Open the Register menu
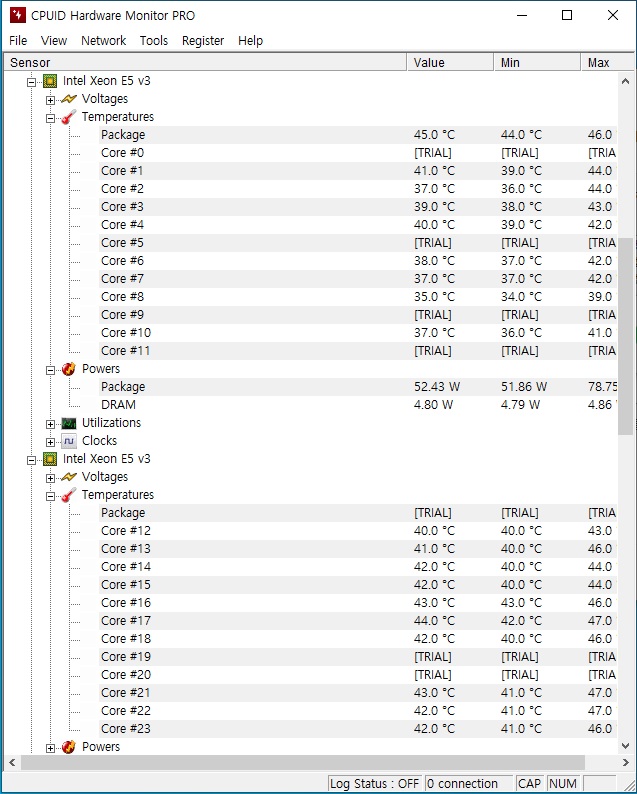637x794 pixels. [x=203, y=41]
